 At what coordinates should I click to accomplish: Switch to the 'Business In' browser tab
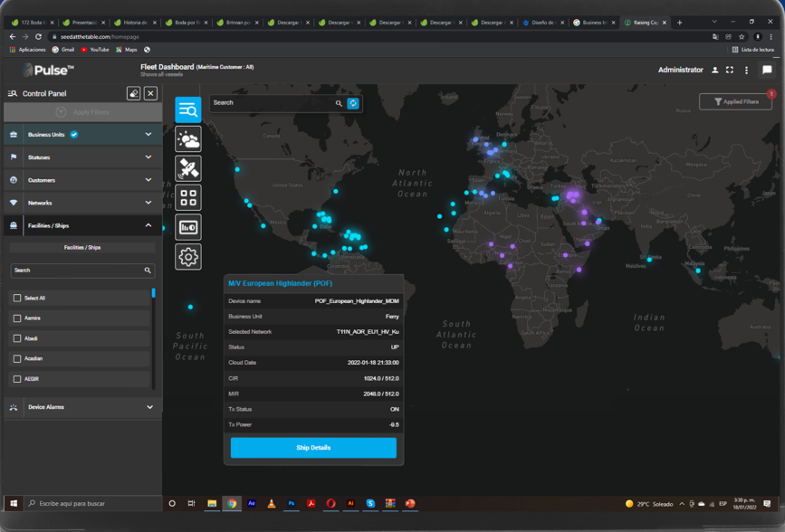(x=593, y=23)
